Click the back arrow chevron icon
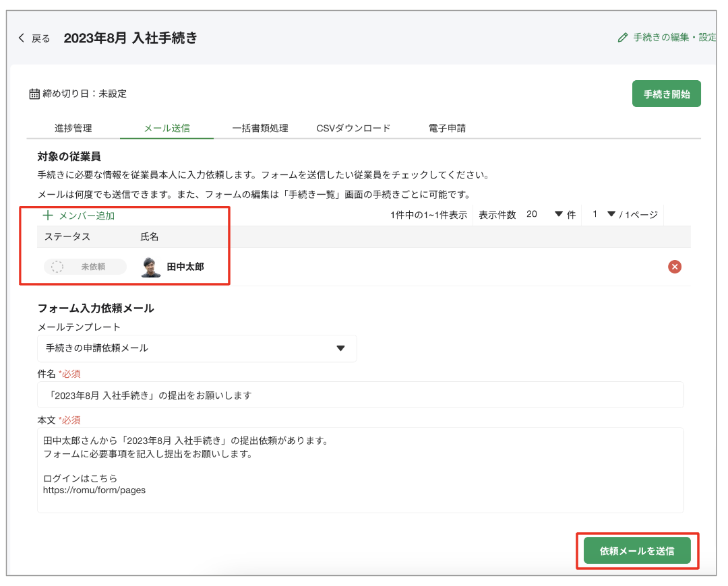This screenshot has width=728, height=586. pos(22,38)
